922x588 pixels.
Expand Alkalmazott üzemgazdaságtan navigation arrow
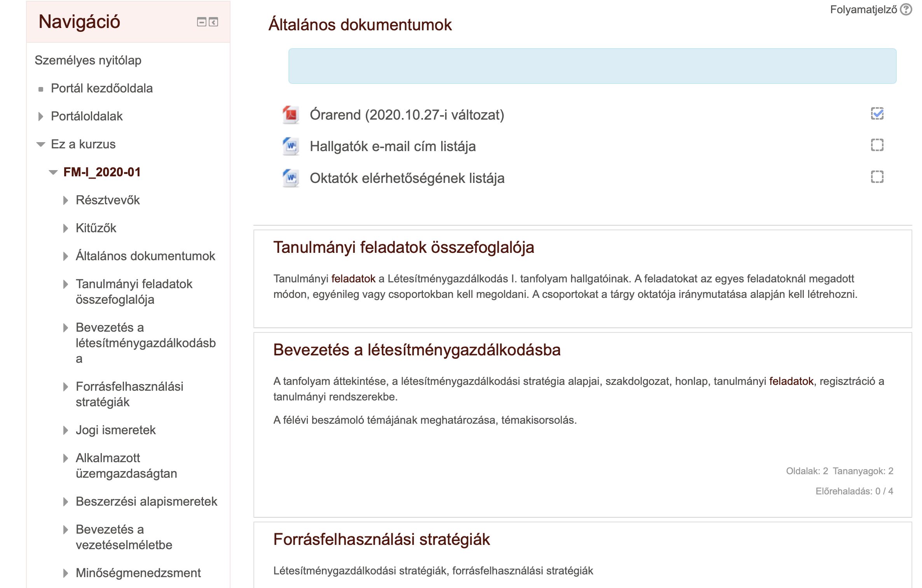click(66, 458)
